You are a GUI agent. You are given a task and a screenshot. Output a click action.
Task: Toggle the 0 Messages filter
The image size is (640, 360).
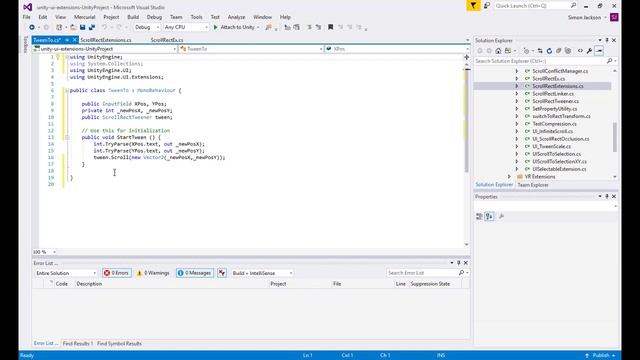tap(195, 273)
